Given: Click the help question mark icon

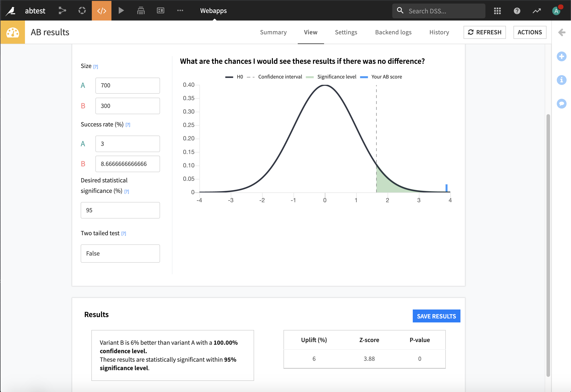Looking at the screenshot, I should click(x=517, y=11).
